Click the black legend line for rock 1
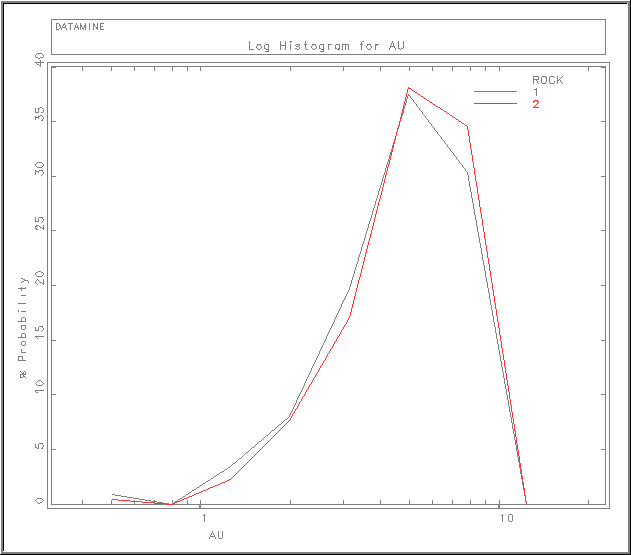The width and height of the screenshot is (631, 555). pos(495,93)
